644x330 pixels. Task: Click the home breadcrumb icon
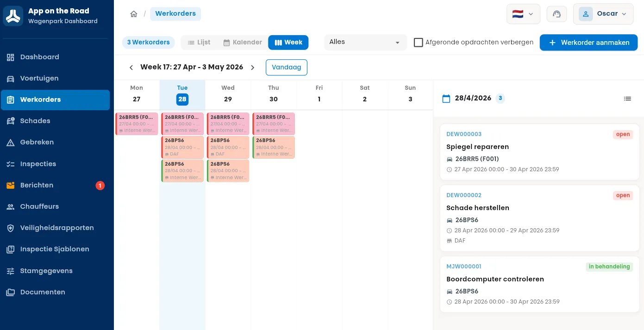[x=134, y=14]
